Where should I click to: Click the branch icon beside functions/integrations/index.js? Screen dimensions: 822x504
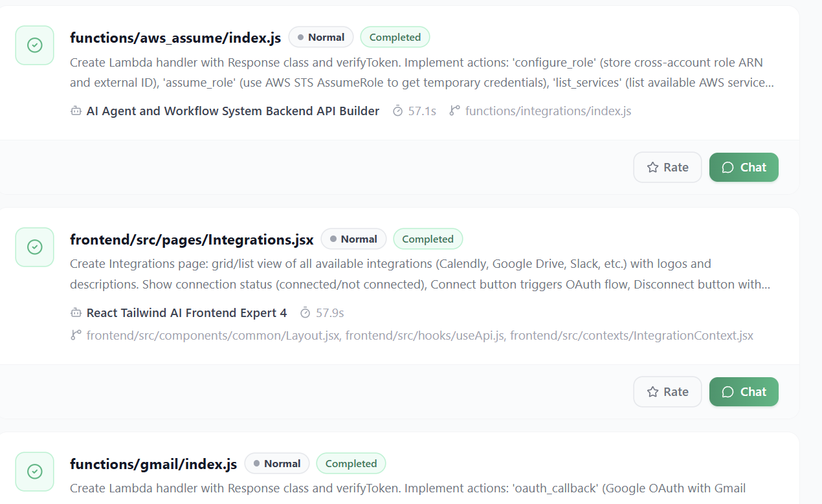(455, 111)
